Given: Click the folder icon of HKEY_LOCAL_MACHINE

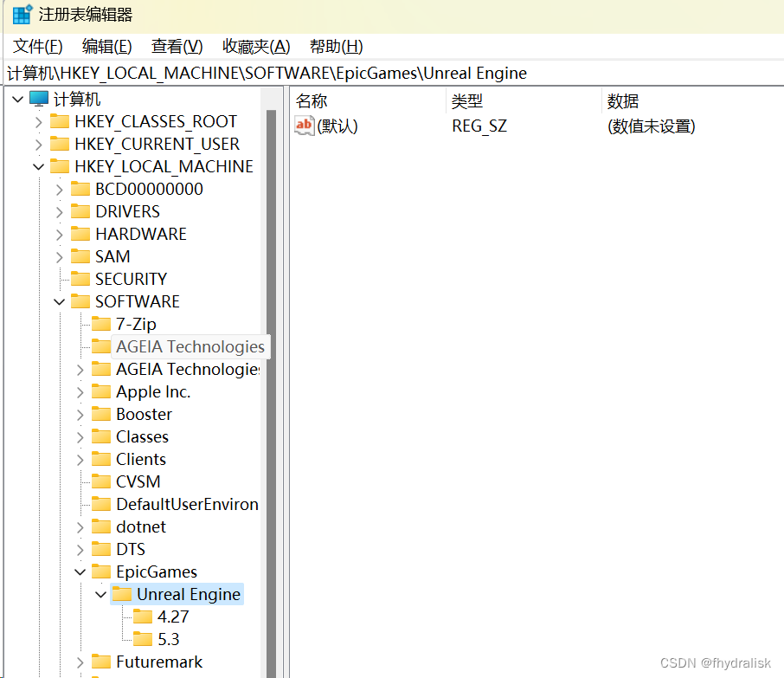Looking at the screenshot, I should [60, 166].
